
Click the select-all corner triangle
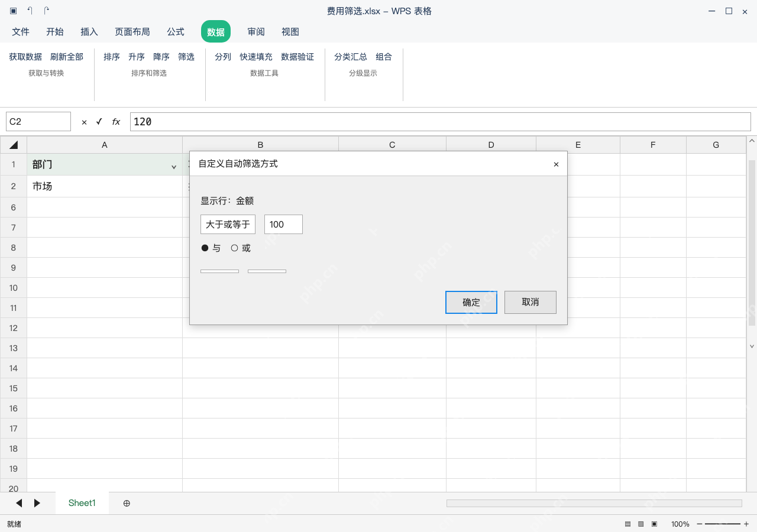tap(14, 145)
